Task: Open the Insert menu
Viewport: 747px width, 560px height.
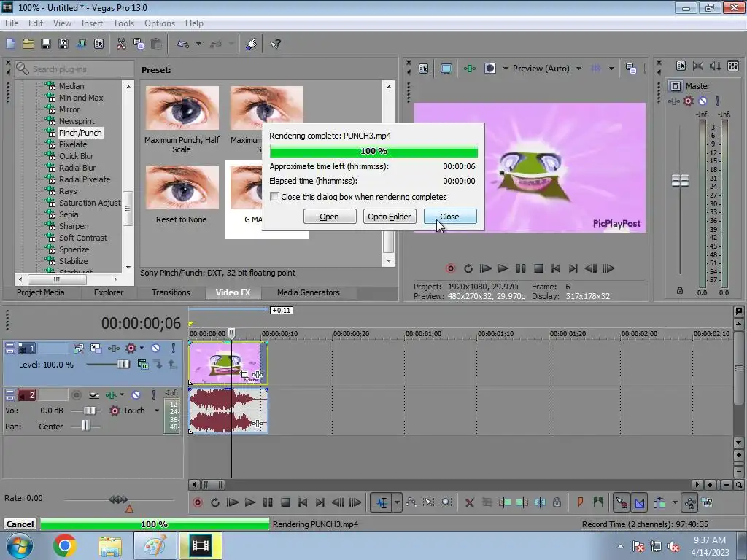Action: click(x=92, y=23)
